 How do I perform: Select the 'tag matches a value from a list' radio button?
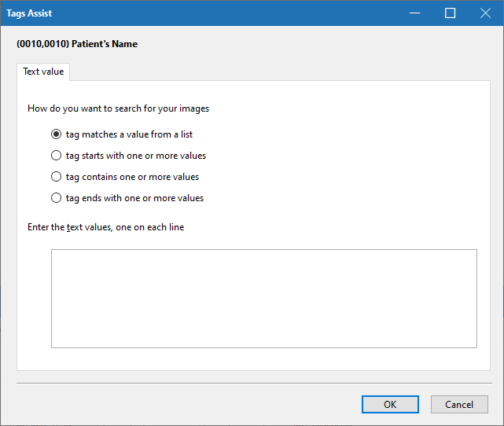pos(56,134)
